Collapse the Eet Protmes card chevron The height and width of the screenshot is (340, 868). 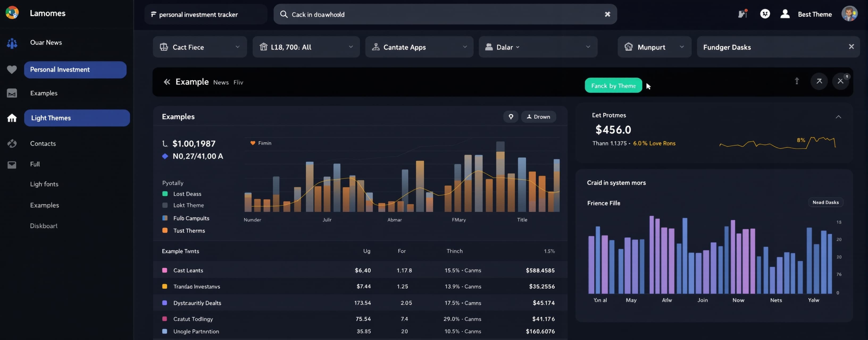tap(838, 117)
